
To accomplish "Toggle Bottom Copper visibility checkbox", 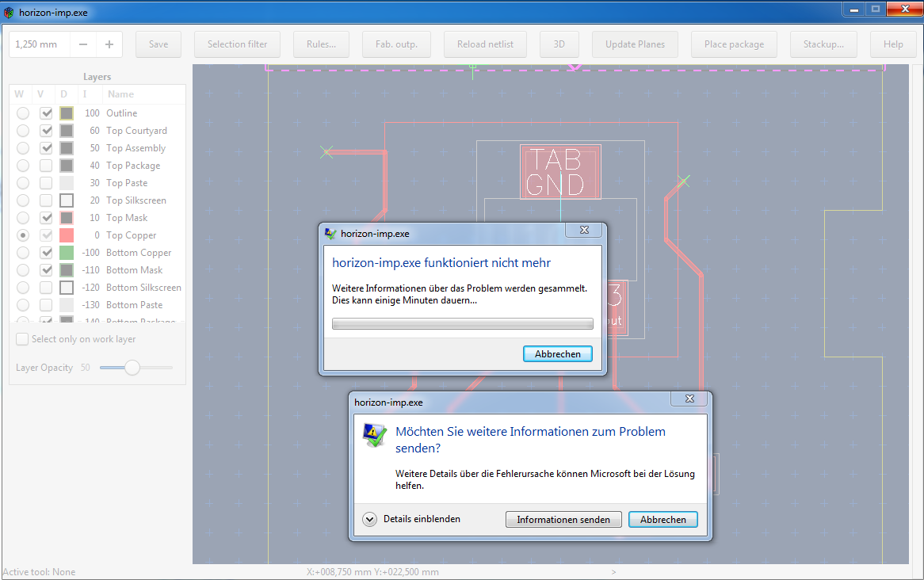I will coord(46,252).
